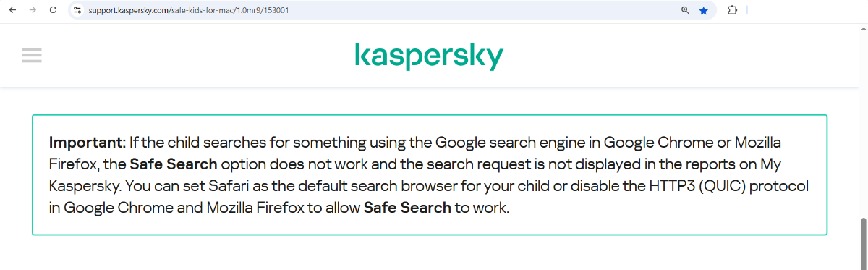Reload the Kaspersky support page
The image size is (868, 270).
click(53, 11)
